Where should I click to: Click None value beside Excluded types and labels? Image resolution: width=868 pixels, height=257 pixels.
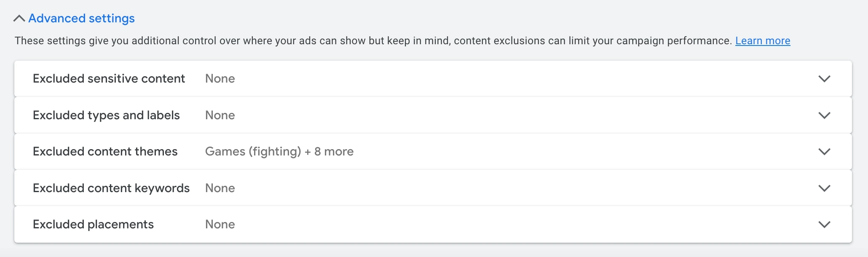220,115
